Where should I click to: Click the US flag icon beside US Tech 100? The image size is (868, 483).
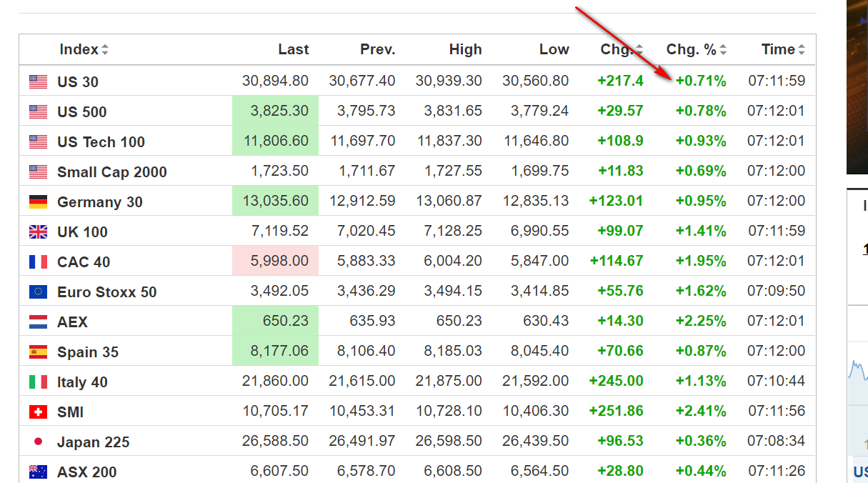pos(38,141)
